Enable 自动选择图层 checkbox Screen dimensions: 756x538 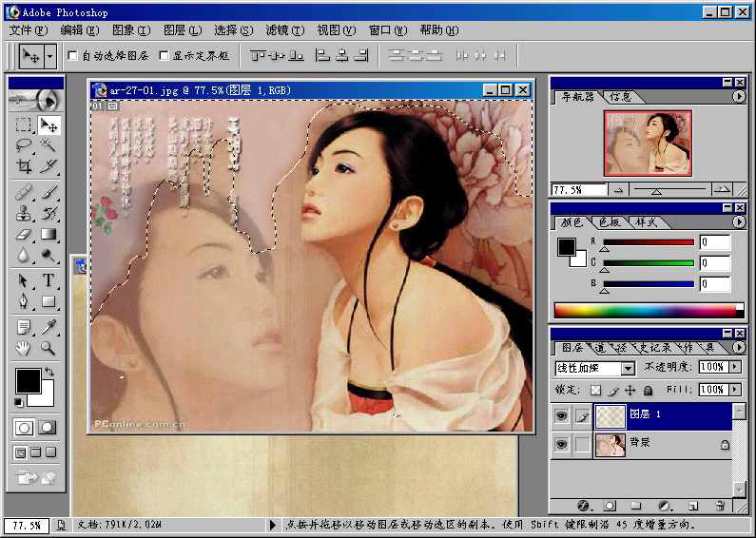click(73, 56)
